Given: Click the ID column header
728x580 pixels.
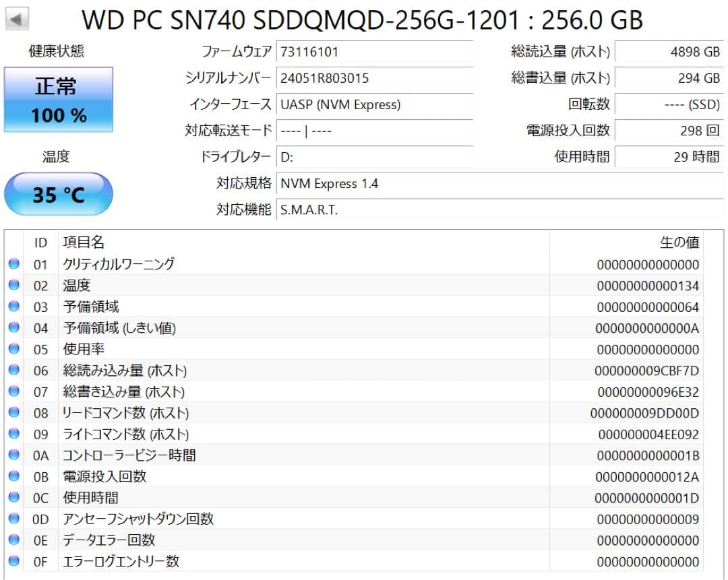Looking at the screenshot, I should [x=40, y=243].
